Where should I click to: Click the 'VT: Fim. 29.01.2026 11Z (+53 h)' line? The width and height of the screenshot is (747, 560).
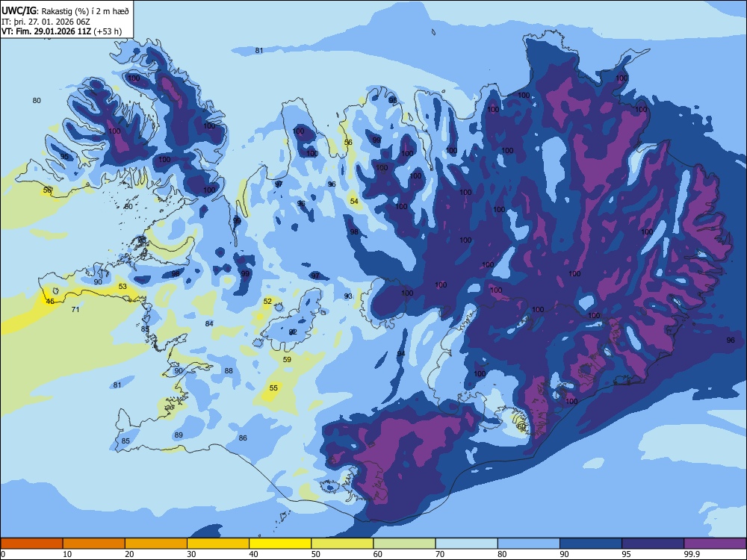[x=61, y=31]
